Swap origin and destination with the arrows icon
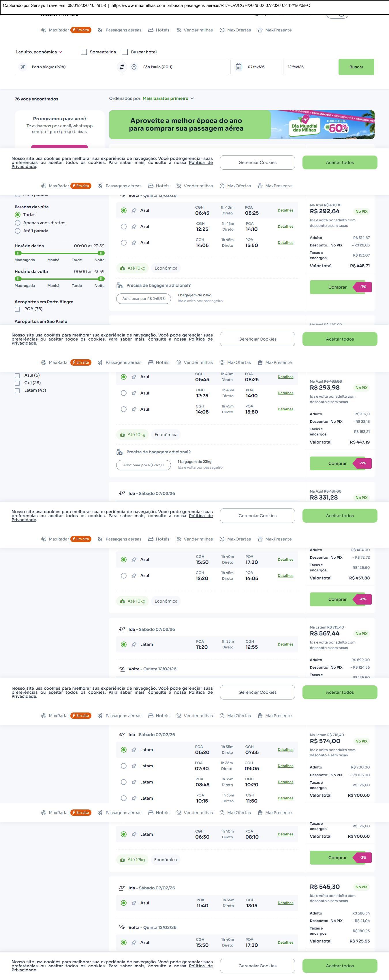 click(x=122, y=67)
